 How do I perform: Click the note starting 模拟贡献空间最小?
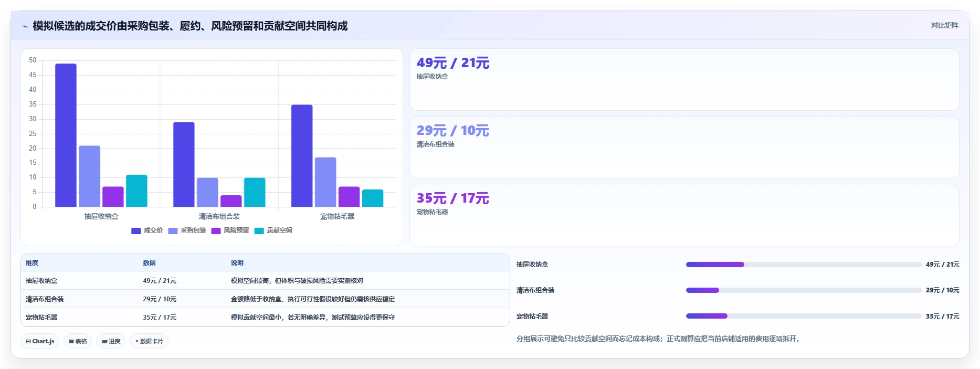[313, 318]
